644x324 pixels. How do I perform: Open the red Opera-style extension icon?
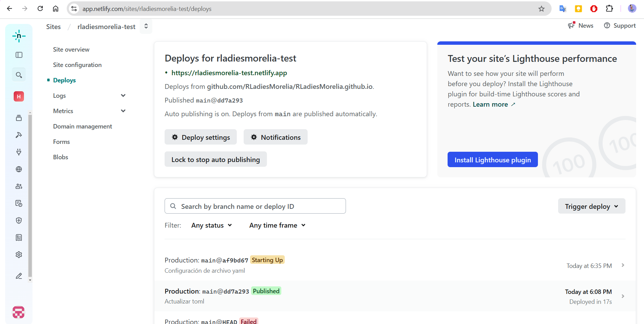point(594,9)
